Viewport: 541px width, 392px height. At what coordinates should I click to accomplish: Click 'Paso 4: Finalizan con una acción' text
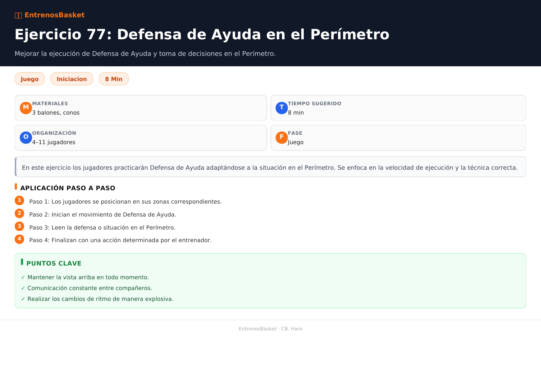120,240
